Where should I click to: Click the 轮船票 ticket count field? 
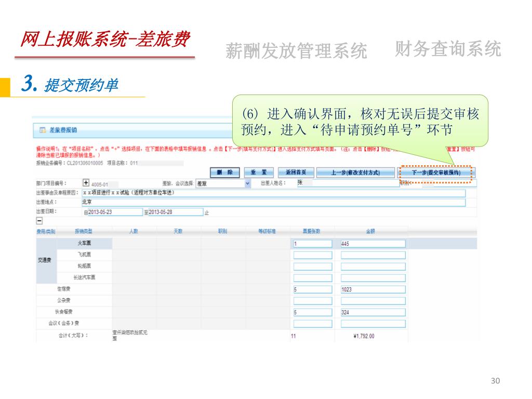pyautogui.click(x=313, y=267)
